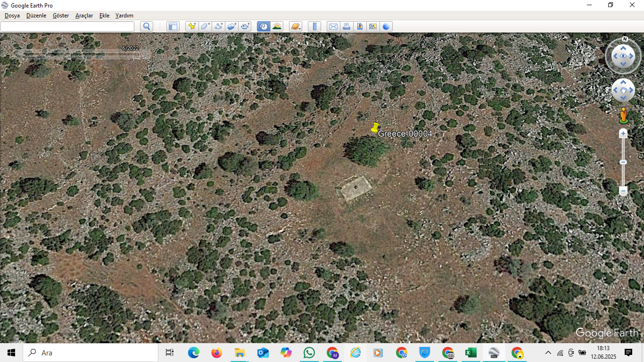Click the Ara taskbar search box

coord(91,353)
